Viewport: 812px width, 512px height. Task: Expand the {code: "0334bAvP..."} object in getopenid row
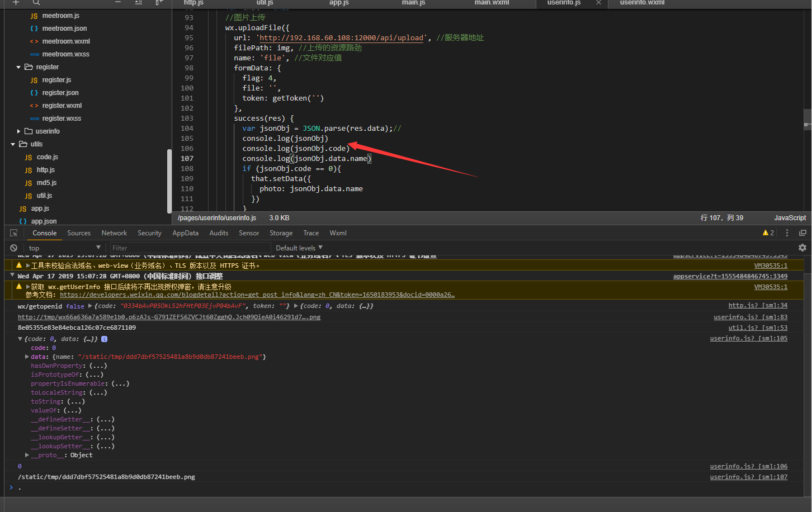click(90, 306)
